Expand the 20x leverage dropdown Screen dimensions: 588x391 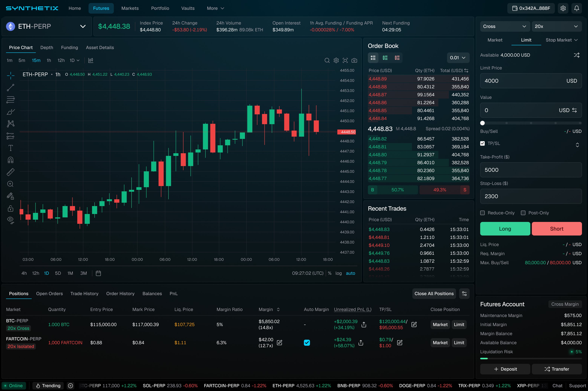557,26
